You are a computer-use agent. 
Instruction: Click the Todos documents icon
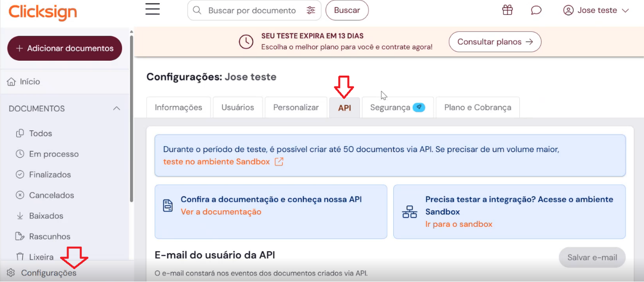20,133
